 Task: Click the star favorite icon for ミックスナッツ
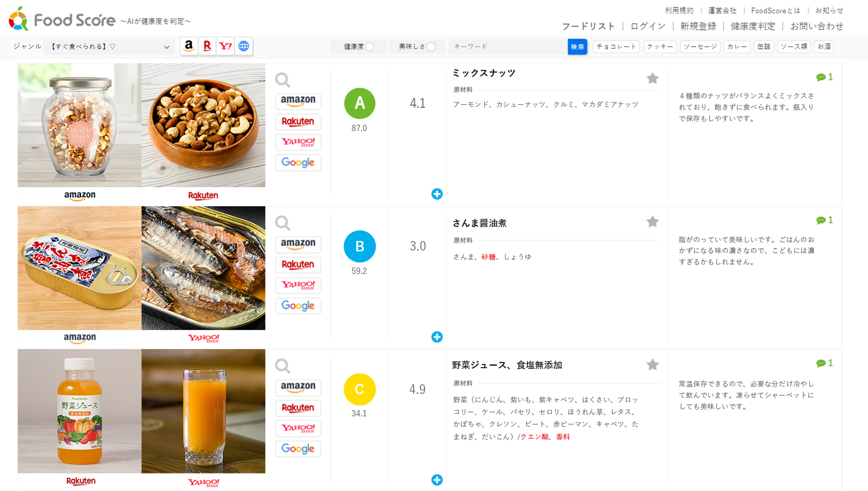coord(652,78)
